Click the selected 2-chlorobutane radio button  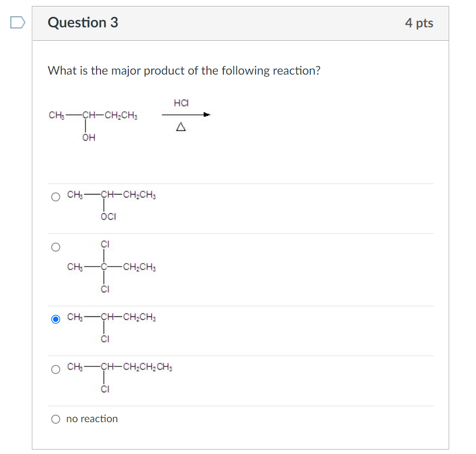(56, 319)
